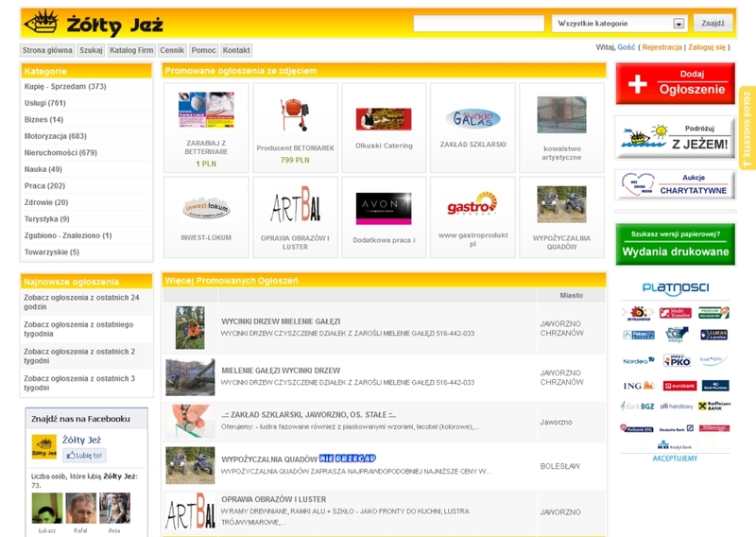
Task: Open the Gastro Produkt logo ad
Action: (x=472, y=205)
